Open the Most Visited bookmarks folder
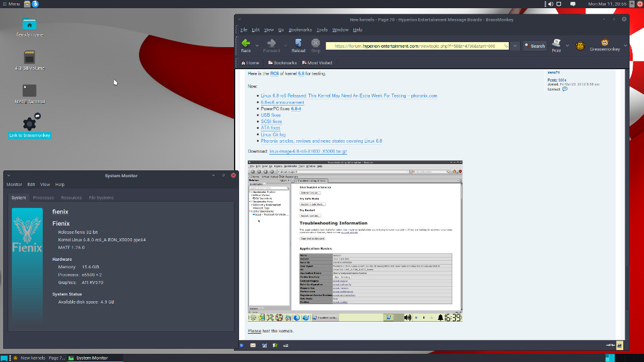This screenshot has width=644, height=362. click(317, 63)
